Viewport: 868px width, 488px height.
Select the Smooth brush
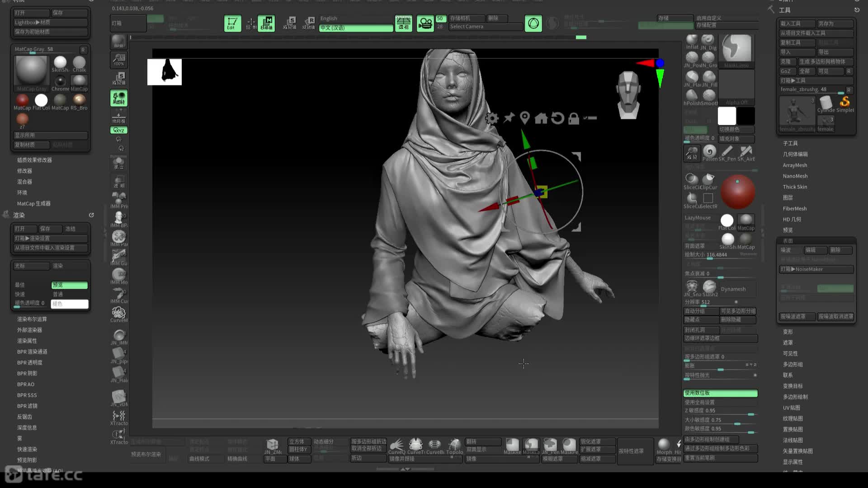click(709, 97)
